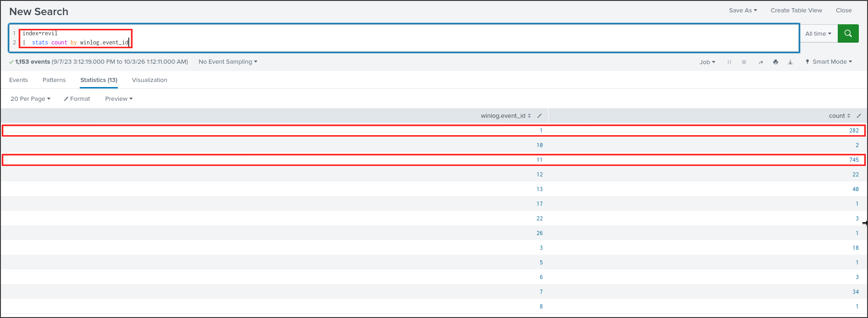
Task: Select the Statistics (13) tab
Action: (x=99, y=80)
